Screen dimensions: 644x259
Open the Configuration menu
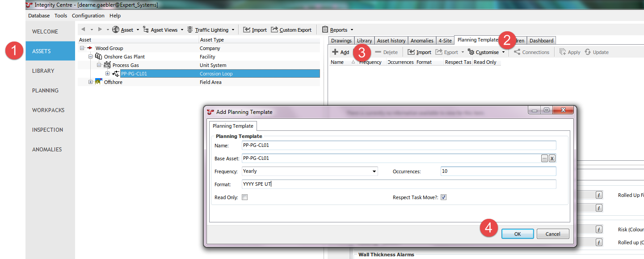88,16
